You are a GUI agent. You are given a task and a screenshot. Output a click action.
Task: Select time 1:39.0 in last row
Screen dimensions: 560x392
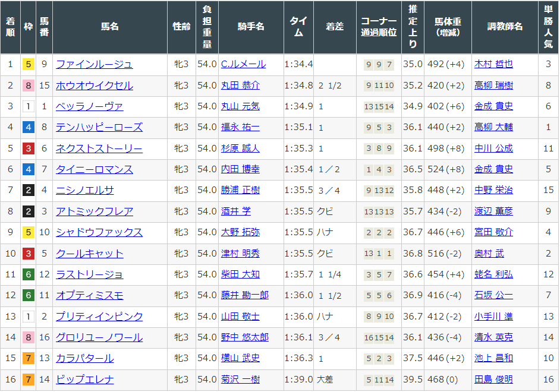coord(298,380)
